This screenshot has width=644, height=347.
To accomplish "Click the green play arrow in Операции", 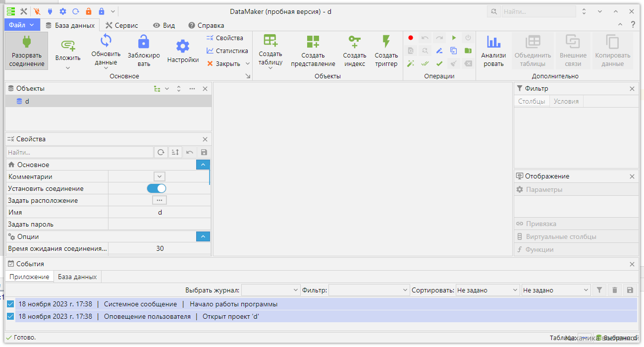I will coord(454,38).
